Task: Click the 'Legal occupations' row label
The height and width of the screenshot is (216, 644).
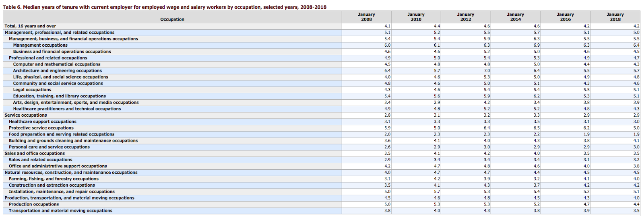Action: (x=32, y=90)
